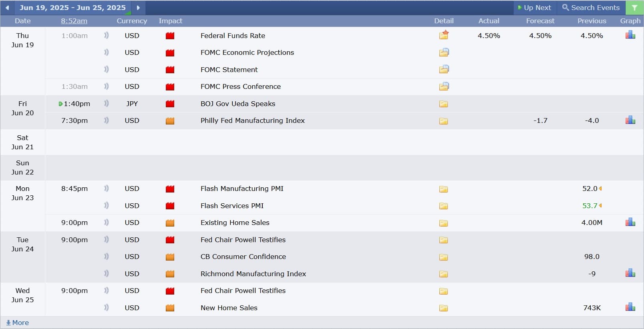Toggle alert speaker for CB Consumer Confidence

pos(106,256)
